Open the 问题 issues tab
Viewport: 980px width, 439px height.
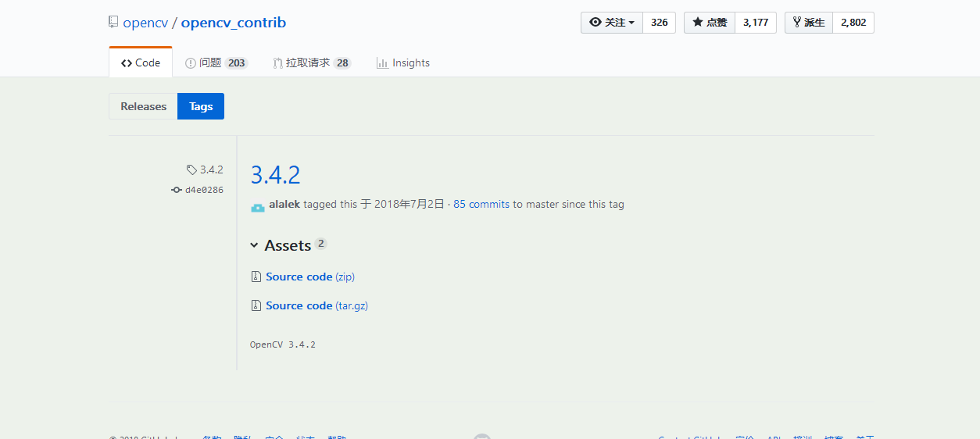(216, 63)
